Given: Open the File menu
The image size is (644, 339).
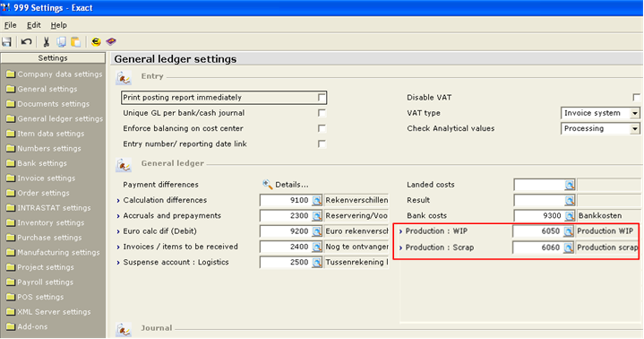Looking at the screenshot, I should (10, 25).
